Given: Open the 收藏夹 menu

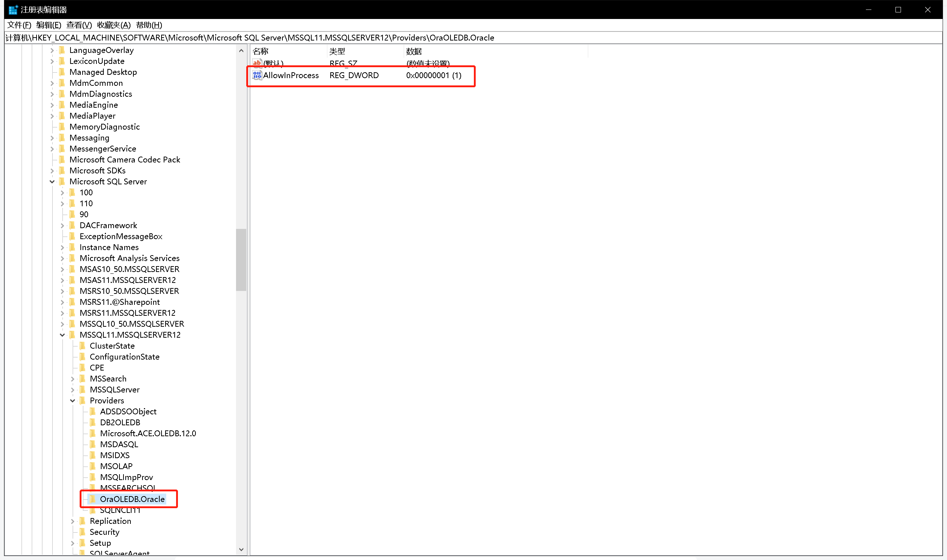Looking at the screenshot, I should 113,25.
